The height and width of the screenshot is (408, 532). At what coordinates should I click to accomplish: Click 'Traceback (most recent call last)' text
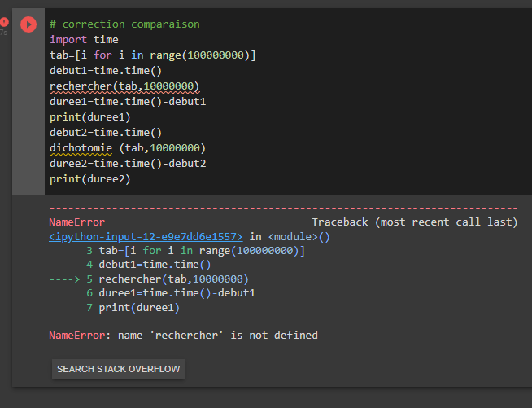[414, 222]
